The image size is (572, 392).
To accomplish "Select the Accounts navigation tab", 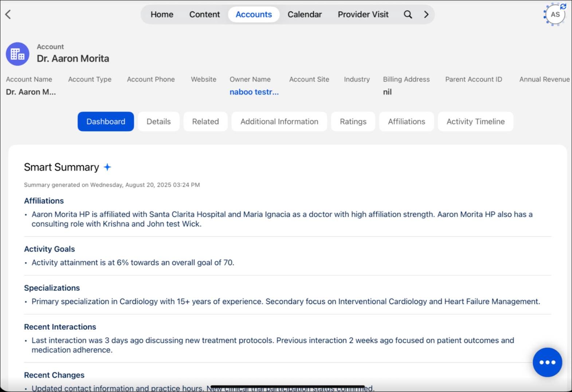I will click(x=254, y=15).
